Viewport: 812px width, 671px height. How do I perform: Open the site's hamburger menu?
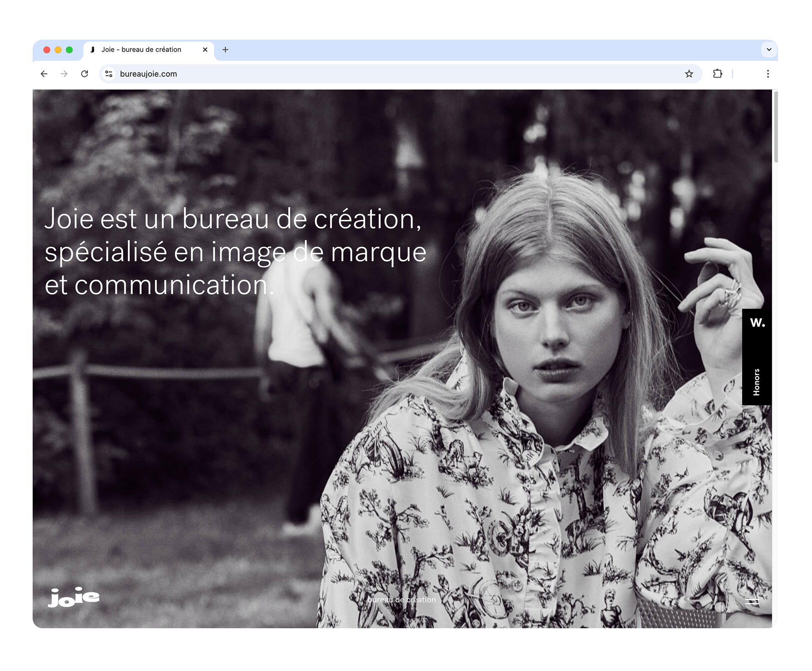(752, 601)
